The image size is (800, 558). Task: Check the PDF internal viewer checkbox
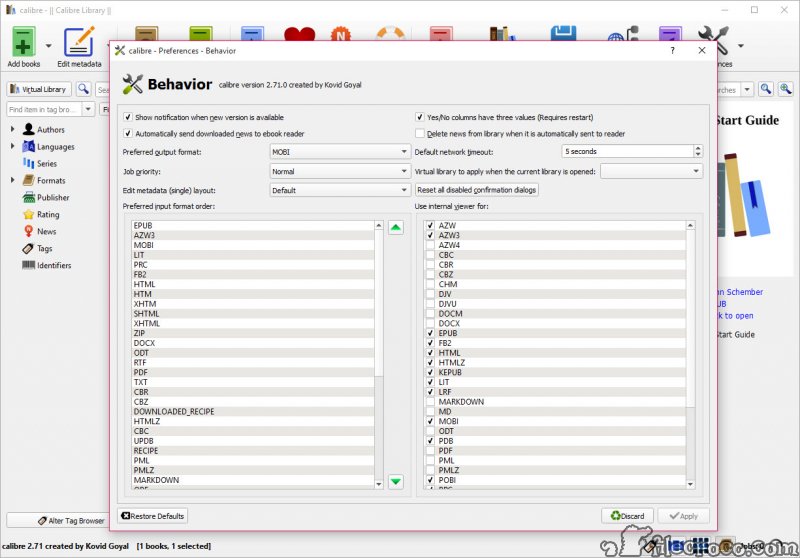[x=430, y=450]
